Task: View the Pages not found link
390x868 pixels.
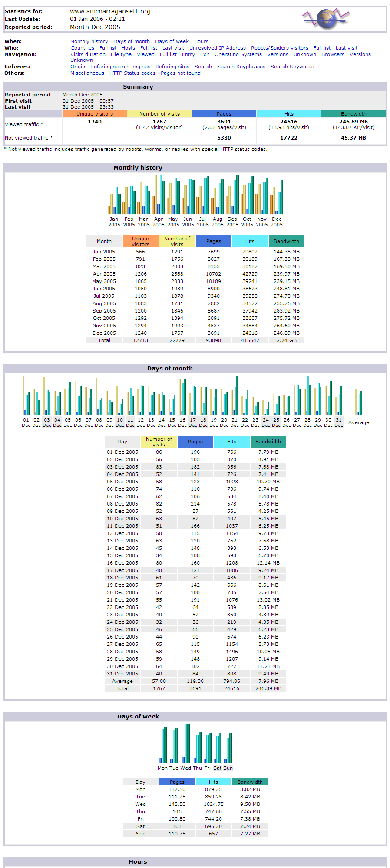Action: pos(181,73)
